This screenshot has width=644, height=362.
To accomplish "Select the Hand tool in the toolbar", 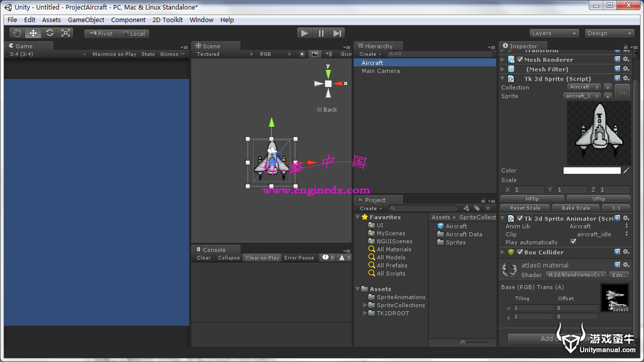I will pos(18,33).
